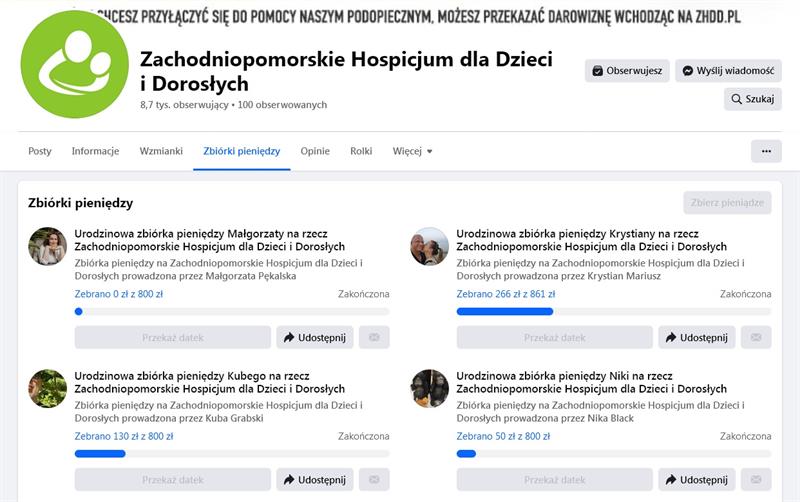Click envelope icon in Krystian's fundraiser
The height and width of the screenshot is (502, 800).
tap(756, 338)
